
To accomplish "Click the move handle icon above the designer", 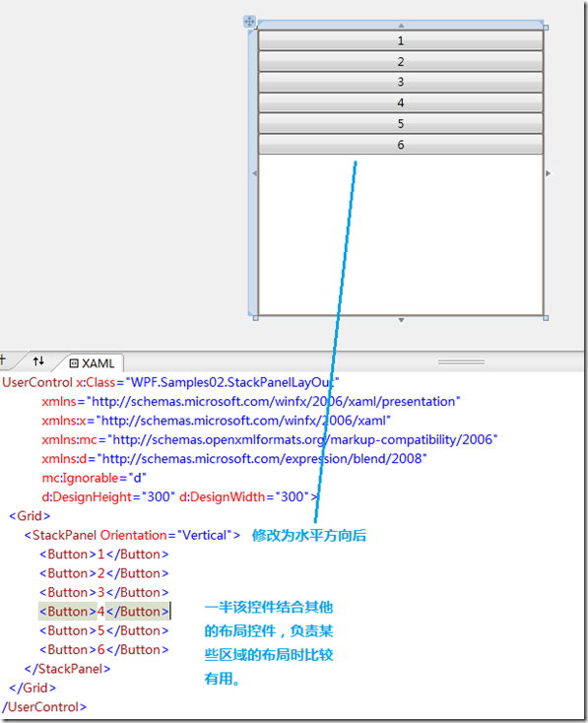I will 249,22.
